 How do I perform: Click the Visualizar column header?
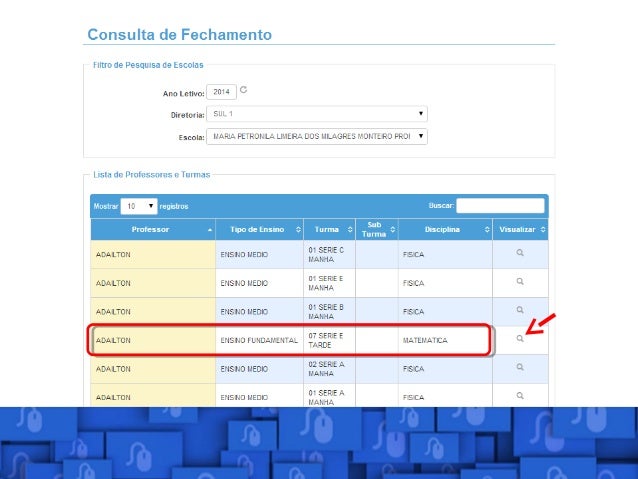coord(520,230)
